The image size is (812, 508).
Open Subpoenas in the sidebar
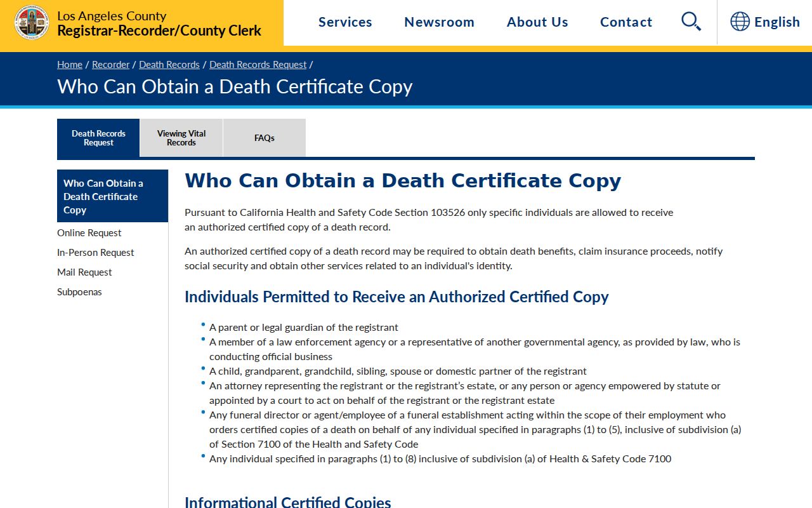pyautogui.click(x=79, y=292)
